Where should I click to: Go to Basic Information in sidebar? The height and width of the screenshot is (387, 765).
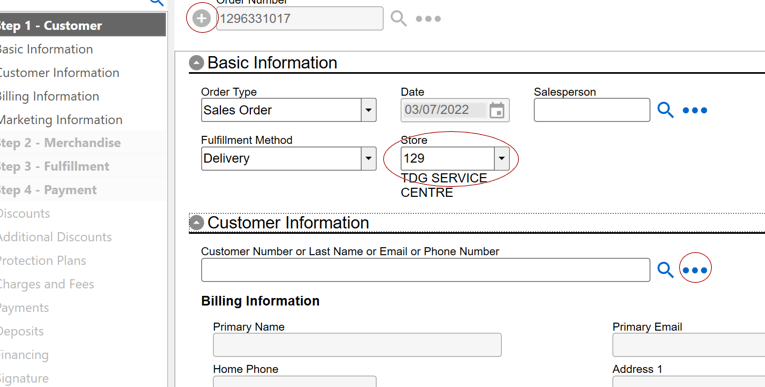point(46,49)
